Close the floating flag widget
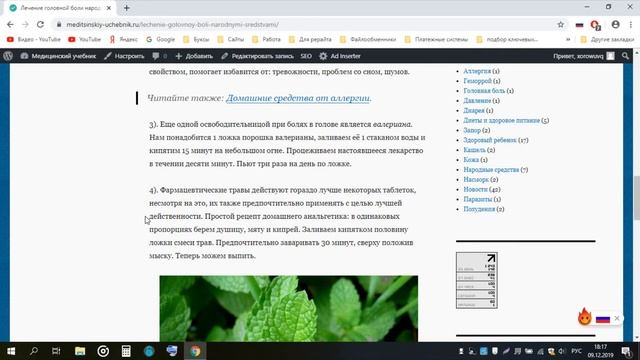Image resolution: width=640 pixels, height=360 pixels. pyautogui.click(x=617, y=318)
